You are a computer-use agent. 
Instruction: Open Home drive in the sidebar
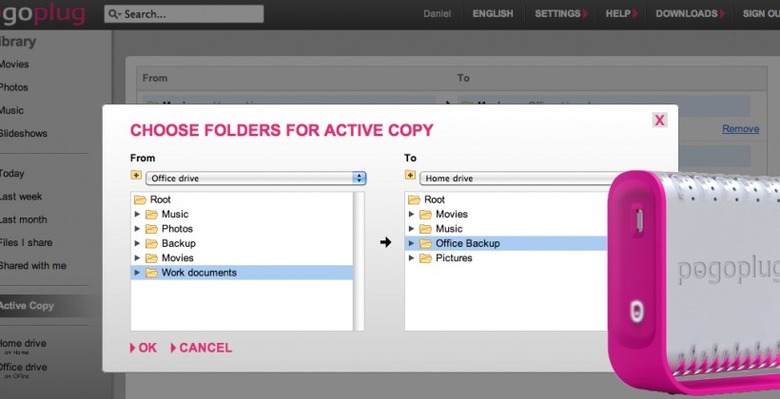point(23,343)
